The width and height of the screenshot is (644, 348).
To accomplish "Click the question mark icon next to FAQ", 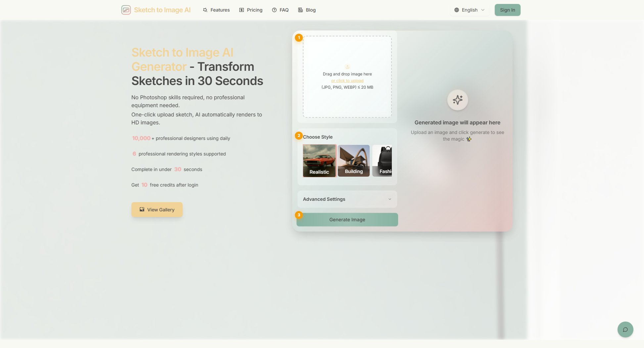I will 274,10.
